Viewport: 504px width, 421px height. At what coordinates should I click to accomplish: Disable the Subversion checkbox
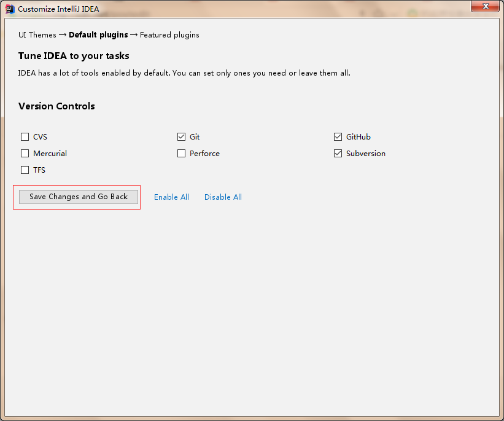coord(338,154)
